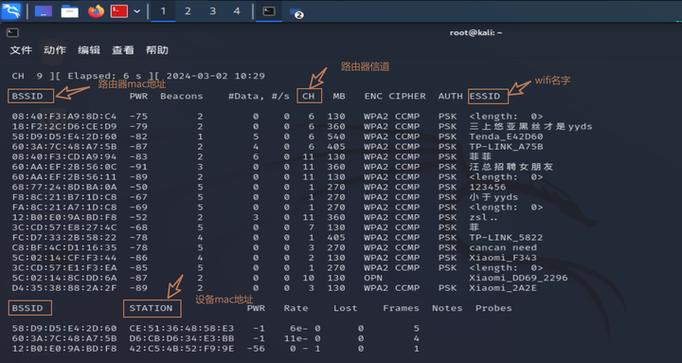The width and height of the screenshot is (682, 363).
Task: Open the Kali dragon applications menu
Action: [12, 11]
